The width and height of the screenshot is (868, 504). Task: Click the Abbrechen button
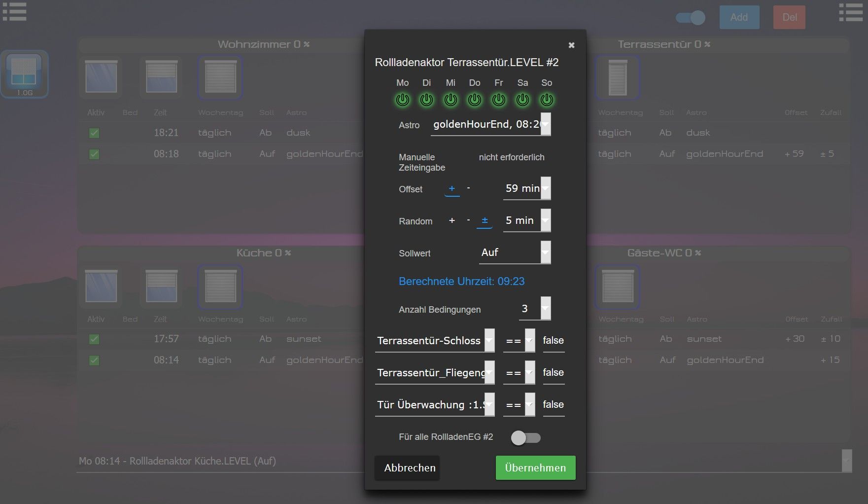pos(410,468)
